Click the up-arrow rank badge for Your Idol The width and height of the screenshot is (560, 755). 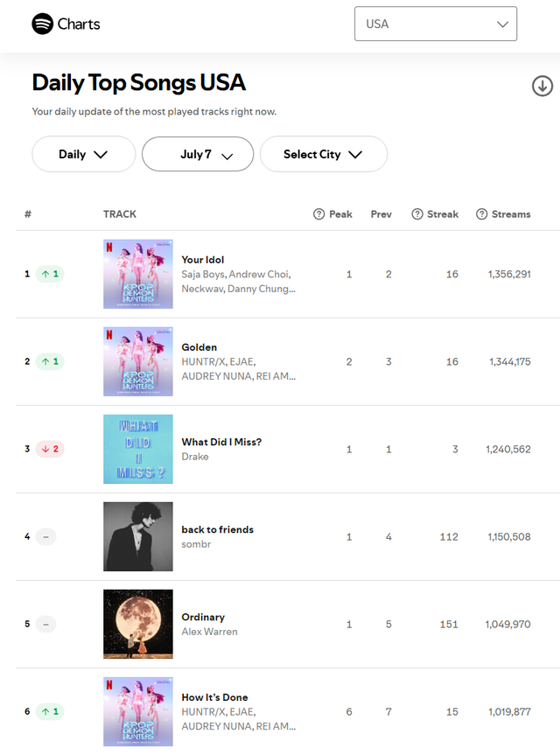pos(50,274)
